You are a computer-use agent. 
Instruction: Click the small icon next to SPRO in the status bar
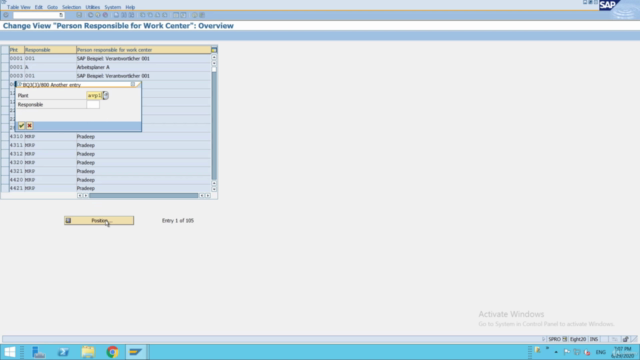click(x=564, y=339)
